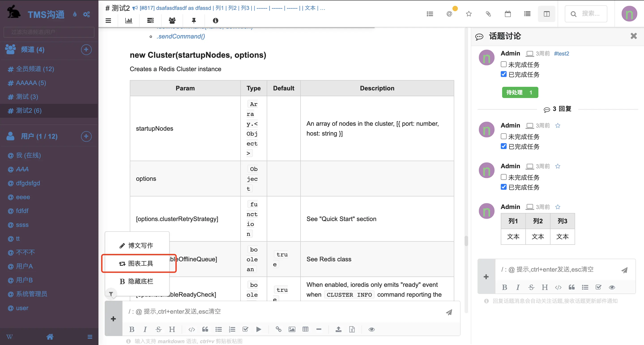Uncheck 已完成任务 in first reply
Screen dimensions: 644x345
tap(503, 146)
